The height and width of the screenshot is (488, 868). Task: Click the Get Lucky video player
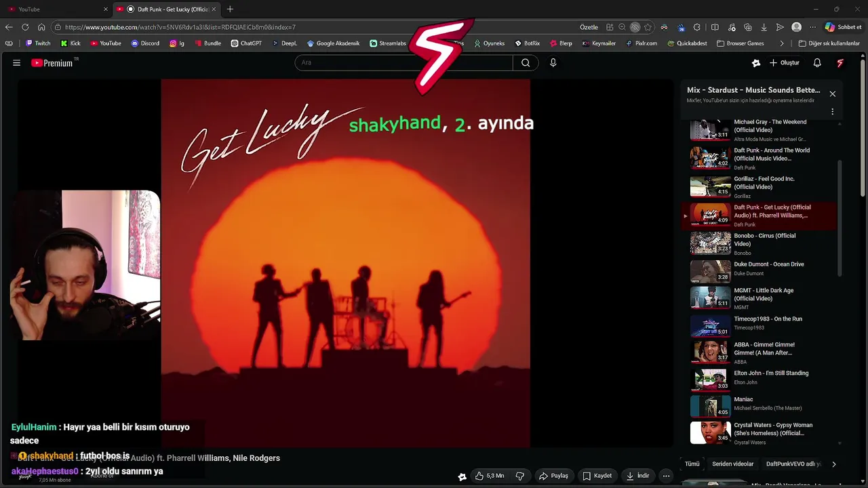pos(345,263)
